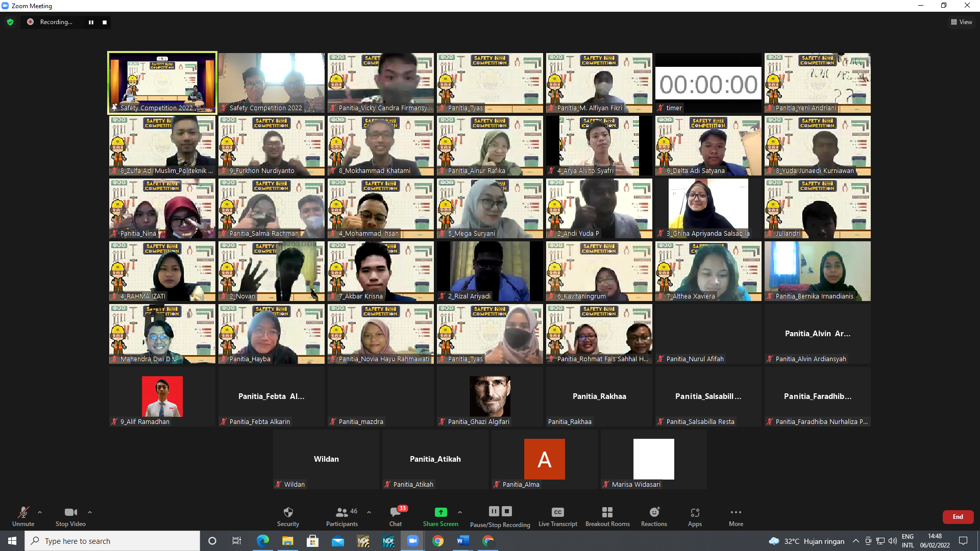The height and width of the screenshot is (551, 980).
Task: Switch to Microsoft Word in taskbar
Action: point(462,541)
